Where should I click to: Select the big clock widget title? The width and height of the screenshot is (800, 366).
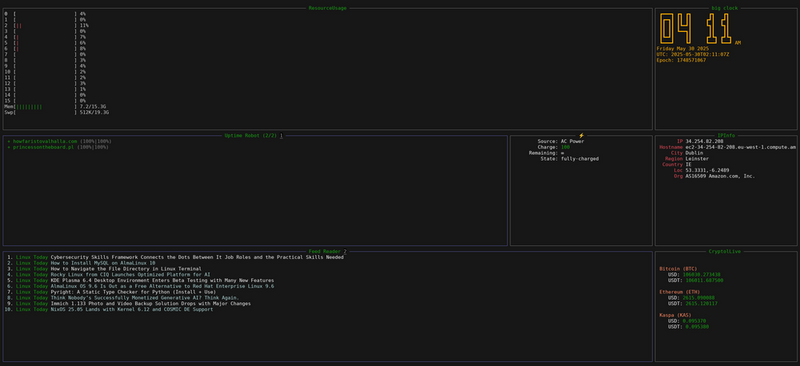pos(724,8)
